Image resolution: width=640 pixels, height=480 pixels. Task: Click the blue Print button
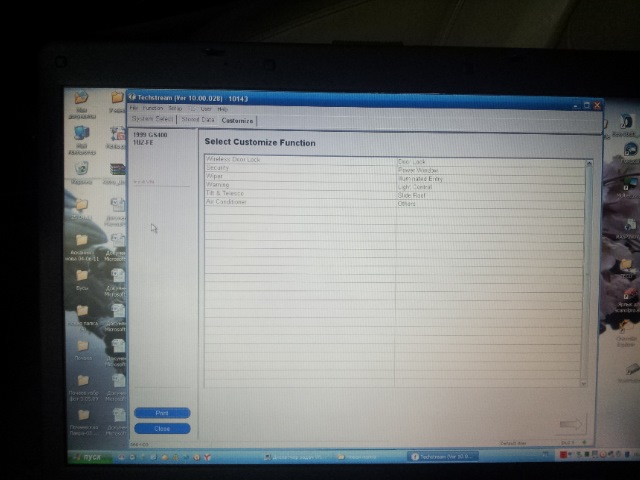(x=162, y=413)
